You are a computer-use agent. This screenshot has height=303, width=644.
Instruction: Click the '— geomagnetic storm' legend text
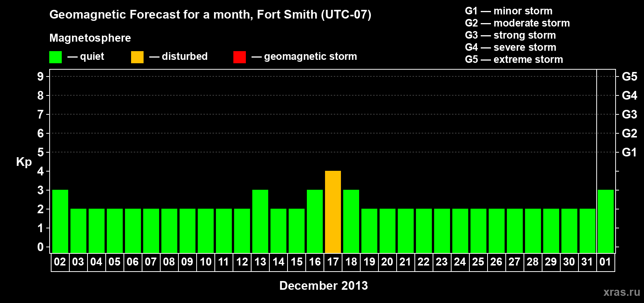coord(304,56)
